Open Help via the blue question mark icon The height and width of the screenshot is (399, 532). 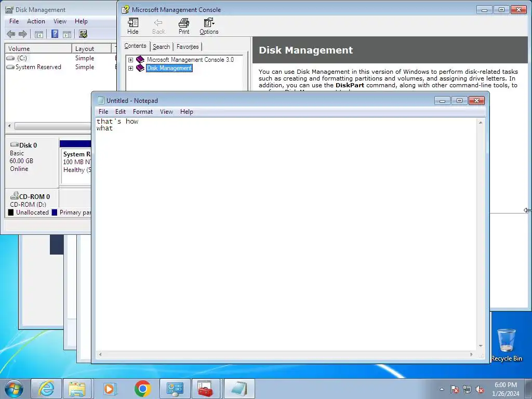(55, 34)
